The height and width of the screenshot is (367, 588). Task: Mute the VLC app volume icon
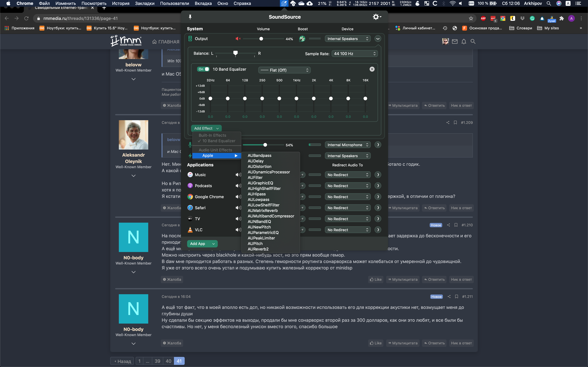[x=238, y=230]
